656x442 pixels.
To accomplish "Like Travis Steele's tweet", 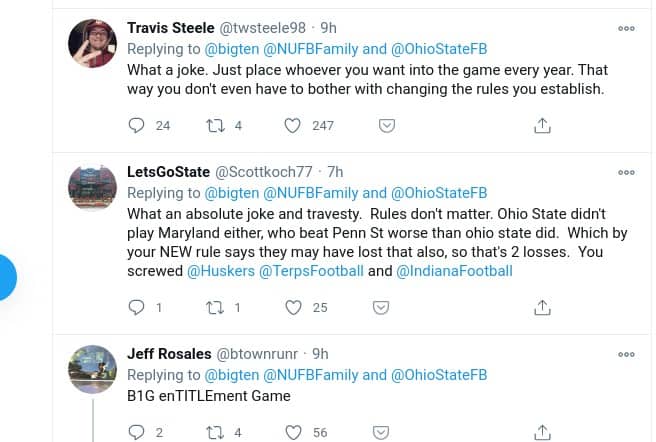I will (x=293, y=126).
